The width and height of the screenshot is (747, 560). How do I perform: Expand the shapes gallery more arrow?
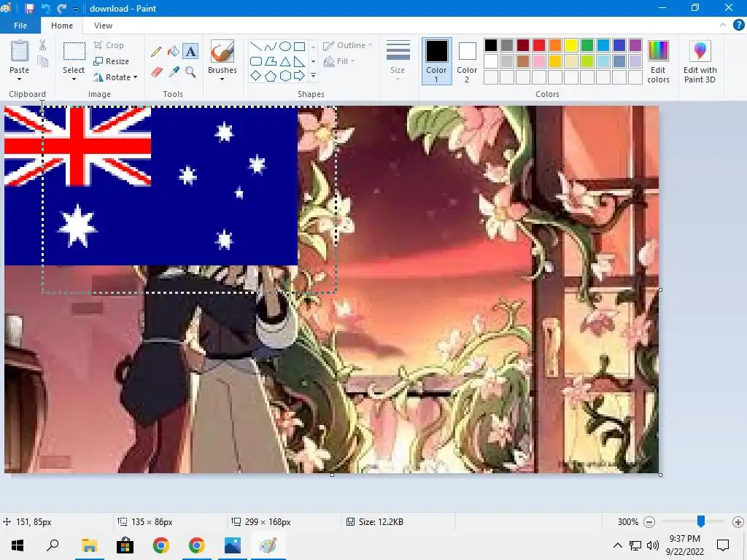(x=313, y=75)
